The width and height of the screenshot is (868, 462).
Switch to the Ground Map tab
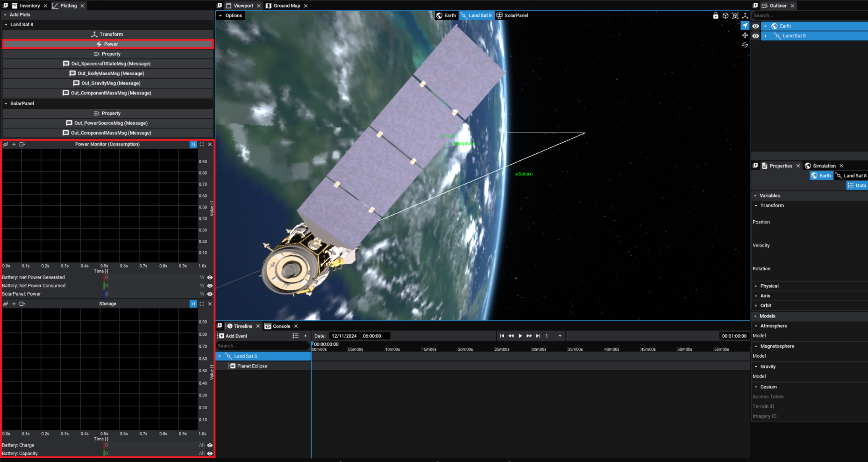[x=286, y=6]
